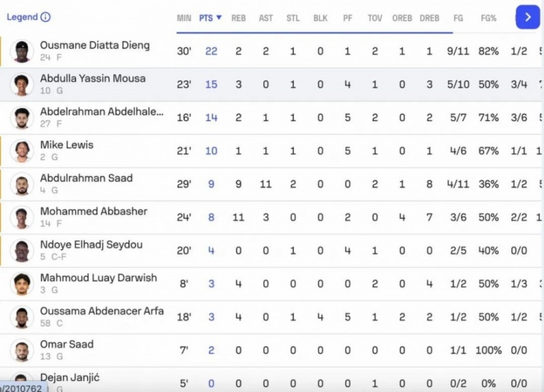Open Mohammed Abbasher's player photo

point(22,217)
